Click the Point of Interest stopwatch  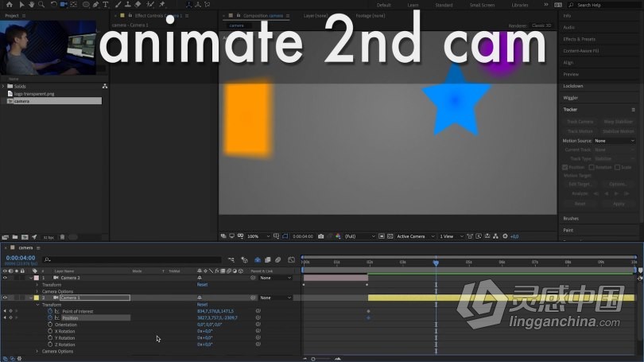[x=49, y=311]
